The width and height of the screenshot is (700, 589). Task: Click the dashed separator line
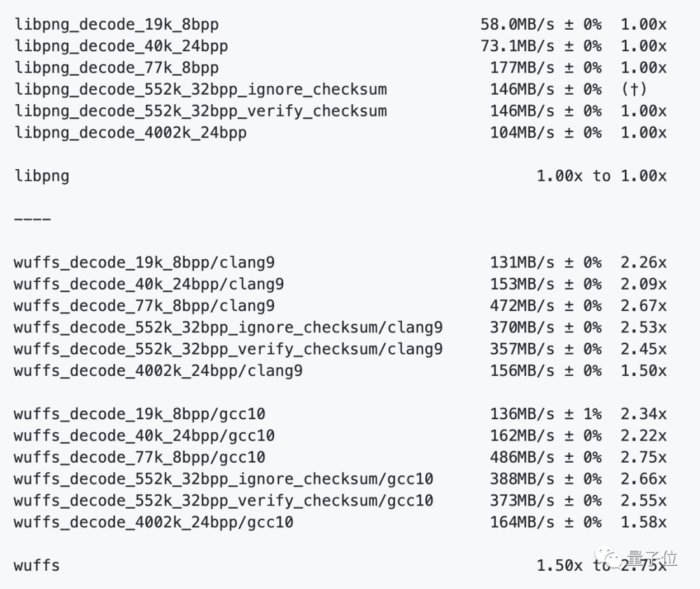tap(32, 219)
